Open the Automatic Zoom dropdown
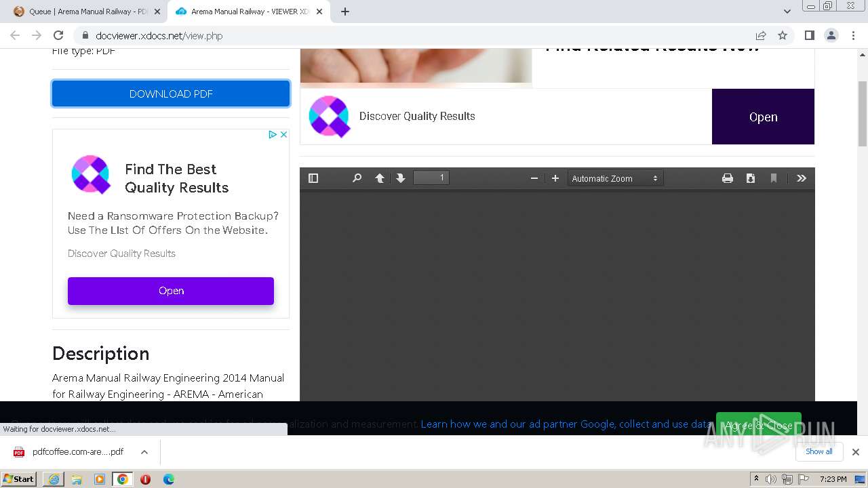The image size is (868, 488). click(615, 178)
